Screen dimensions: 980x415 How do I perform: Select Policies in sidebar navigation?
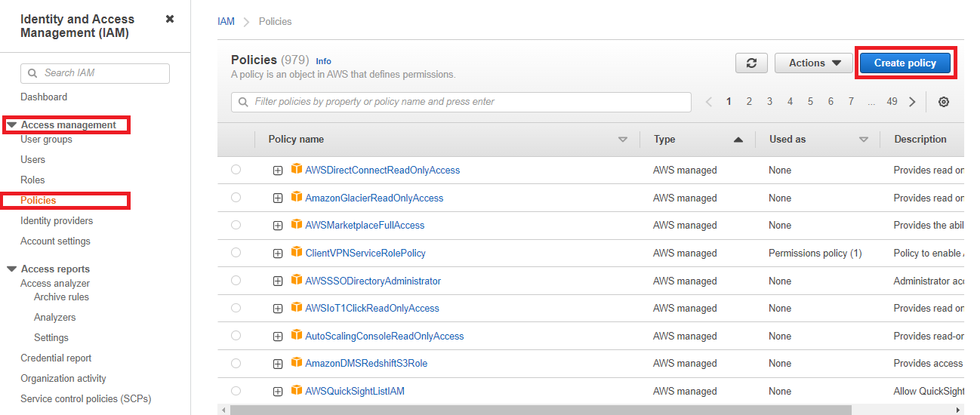(x=39, y=200)
